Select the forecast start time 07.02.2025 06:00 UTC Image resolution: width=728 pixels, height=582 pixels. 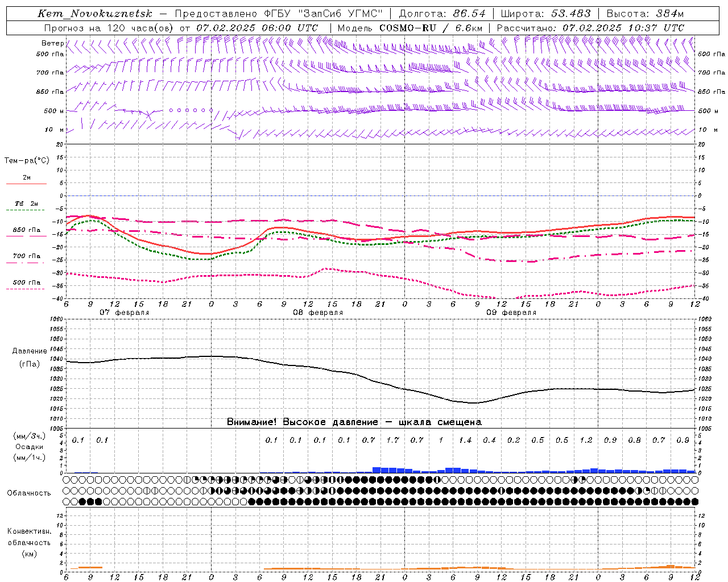[257, 28]
